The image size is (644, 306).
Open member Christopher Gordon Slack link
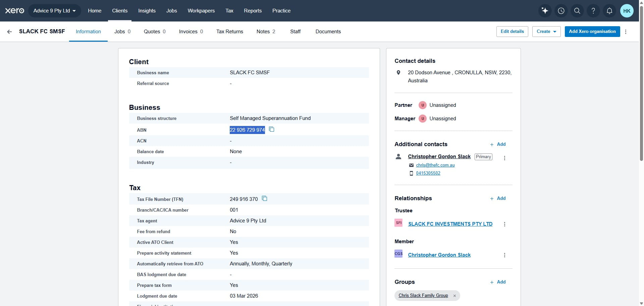coord(439,255)
